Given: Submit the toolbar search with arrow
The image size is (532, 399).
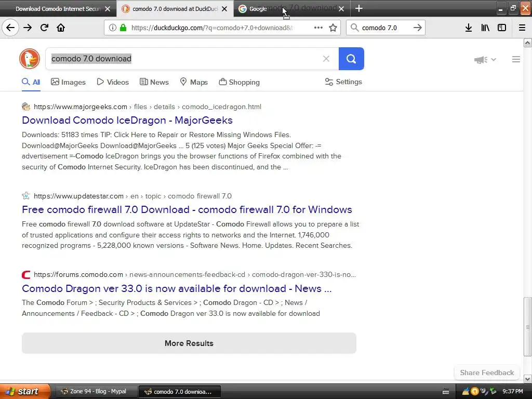Looking at the screenshot, I should pyautogui.click(x=418, y=28).
